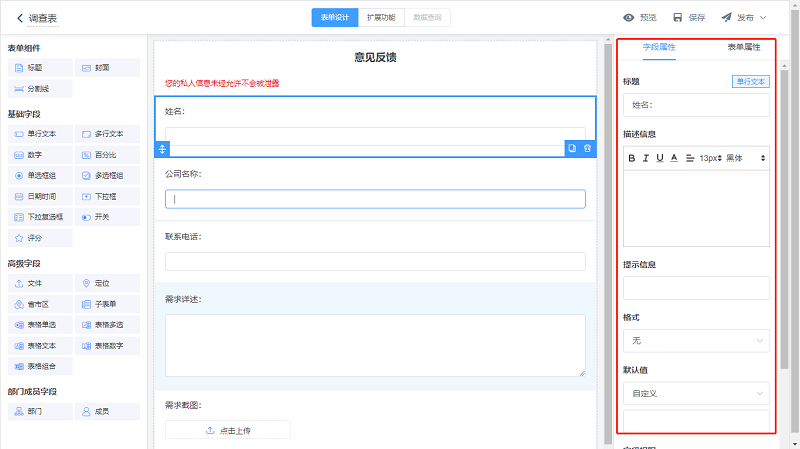The height and width of the screenshot is (449, 800).
Task: Apply bold in the description editor
Action: [x=632, y=158]
